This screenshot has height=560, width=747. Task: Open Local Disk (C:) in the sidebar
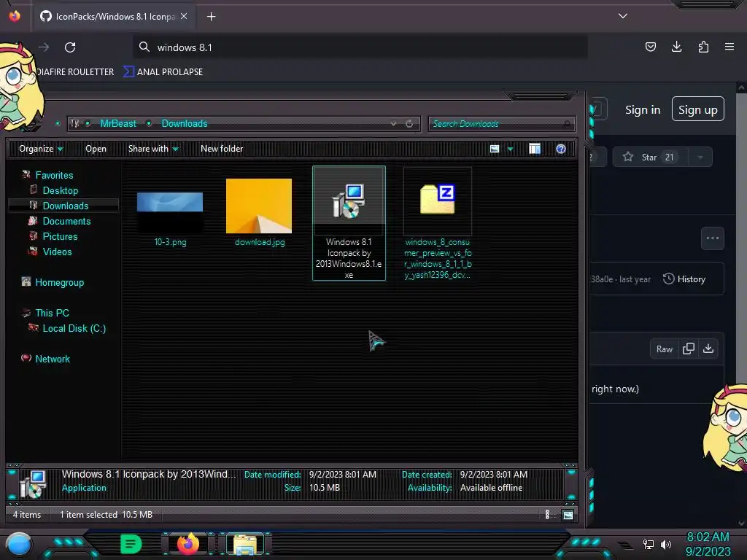coord(74,328)
